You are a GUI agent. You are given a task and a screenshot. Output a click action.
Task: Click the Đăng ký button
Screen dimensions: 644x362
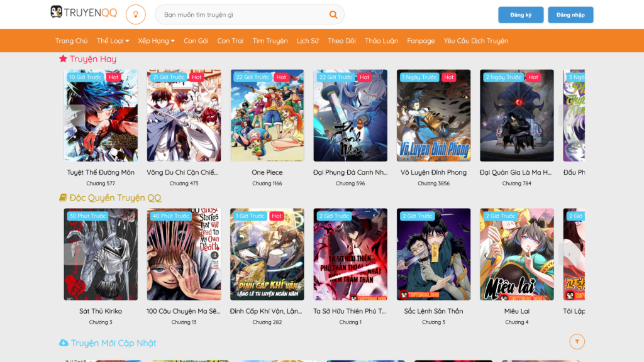coord(521,15)
